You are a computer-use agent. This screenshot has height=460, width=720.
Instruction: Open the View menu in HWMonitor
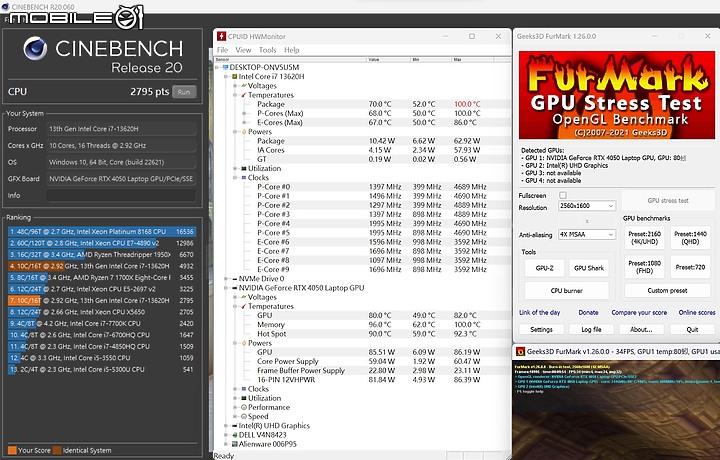pyautogui.click(x=243, y=50)
